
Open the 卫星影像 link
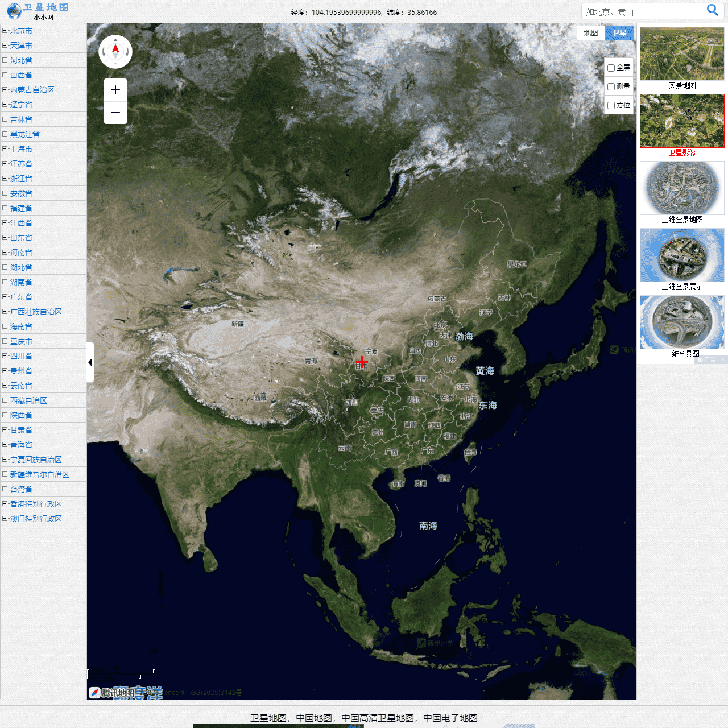point(681,152)
